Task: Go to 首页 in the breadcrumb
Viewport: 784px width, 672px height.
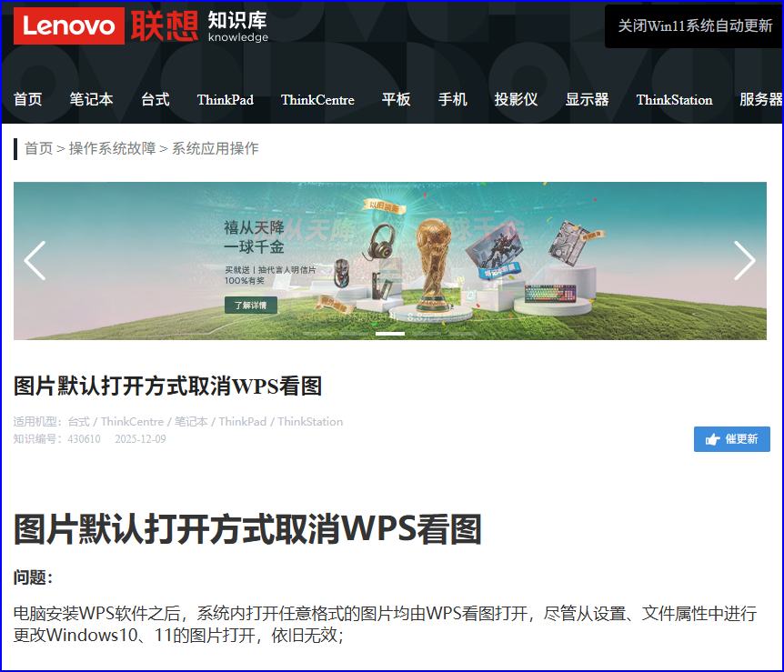Action: point(38,148)
